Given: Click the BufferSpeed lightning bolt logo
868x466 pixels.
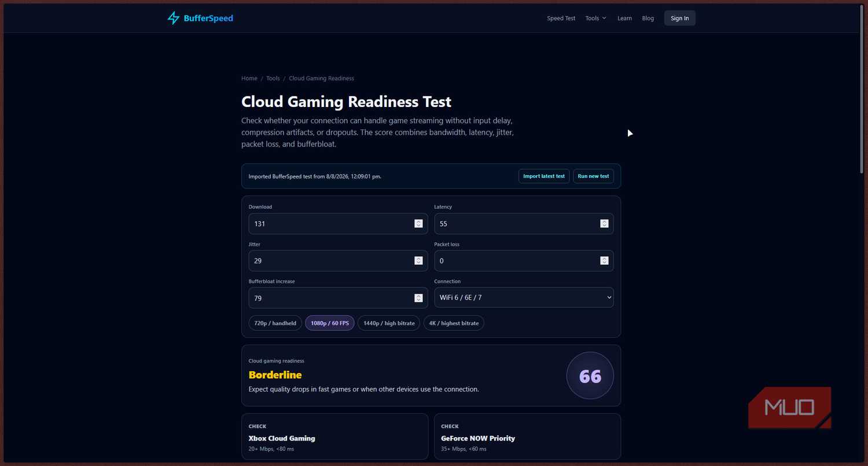Looking at the screenshot, I should coord(174,18).
